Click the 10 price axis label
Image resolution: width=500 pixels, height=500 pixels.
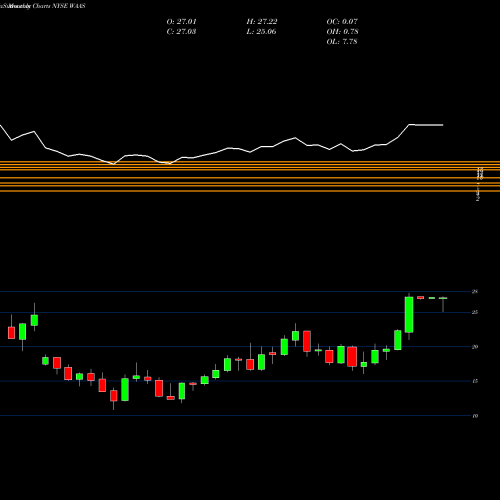click(475, 416)
